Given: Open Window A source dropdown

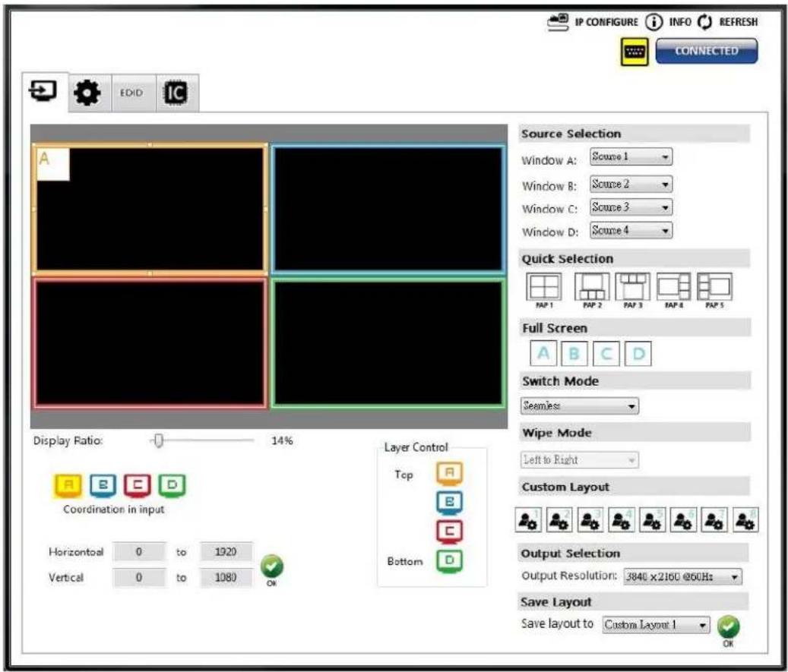Looking at the screenshot, I should 631,156.
